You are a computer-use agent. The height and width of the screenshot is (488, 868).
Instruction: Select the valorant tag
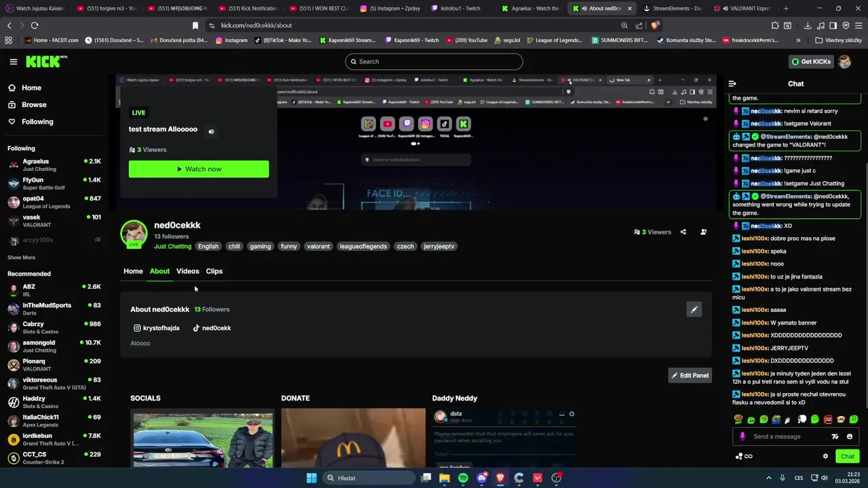tap(318, 247)
